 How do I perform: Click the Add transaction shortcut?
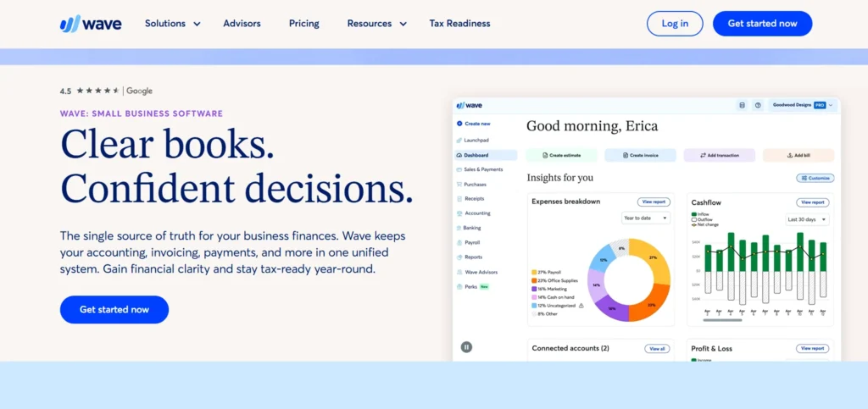coord(720,155)
